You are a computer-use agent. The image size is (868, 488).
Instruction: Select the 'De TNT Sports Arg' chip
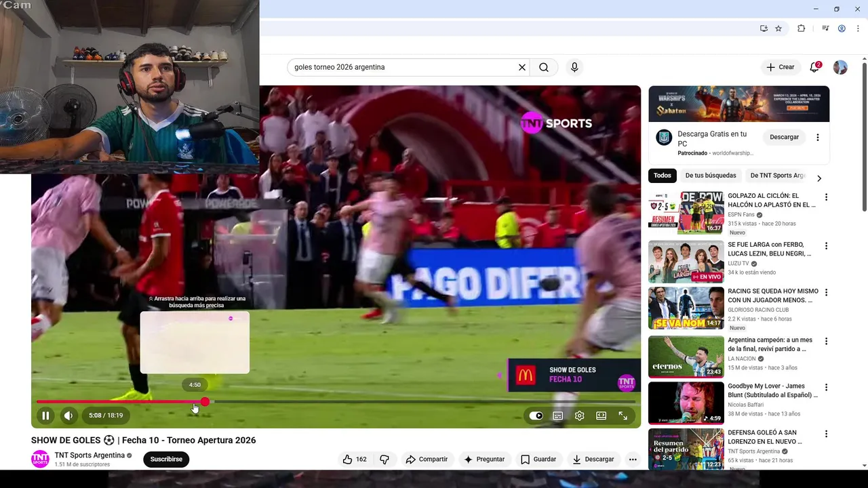click(777, 176)
